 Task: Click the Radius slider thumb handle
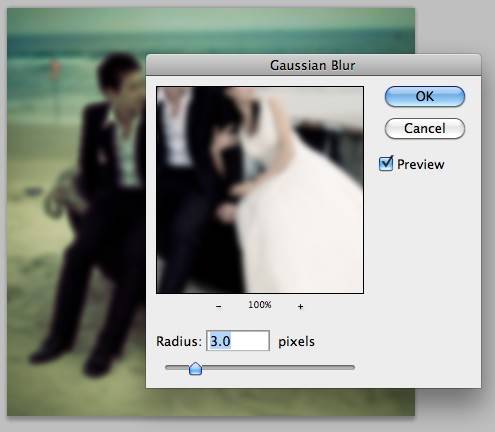(x=195, y=369)
